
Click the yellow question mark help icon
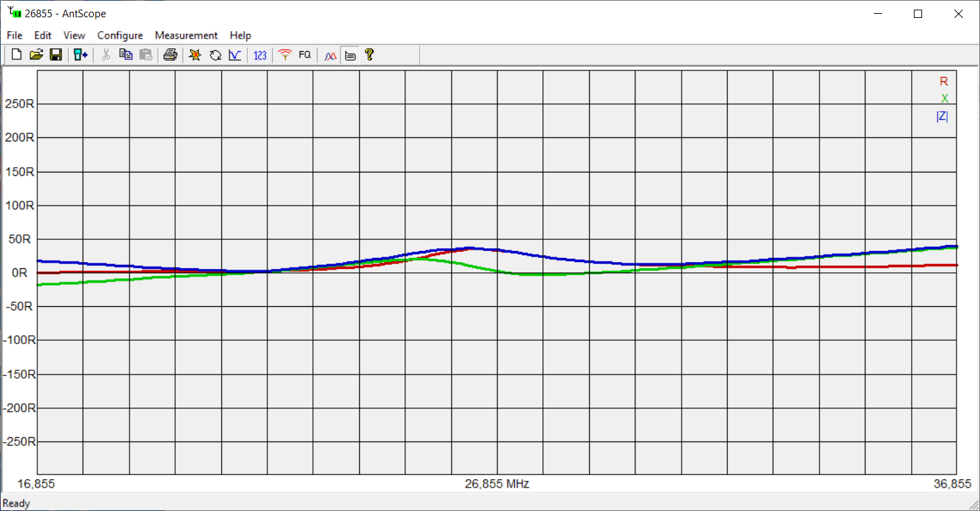tap(369, 55)
